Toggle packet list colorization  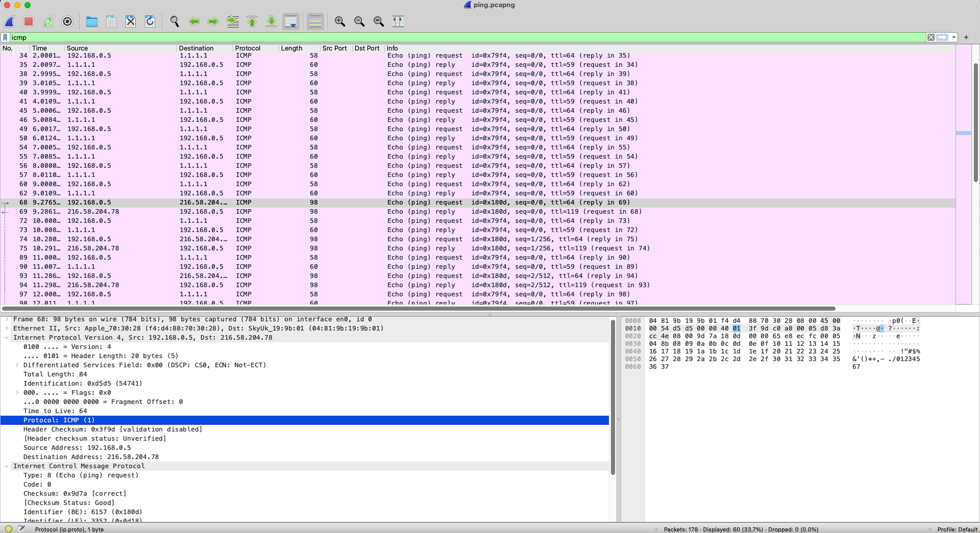click(x=315, y=21)
